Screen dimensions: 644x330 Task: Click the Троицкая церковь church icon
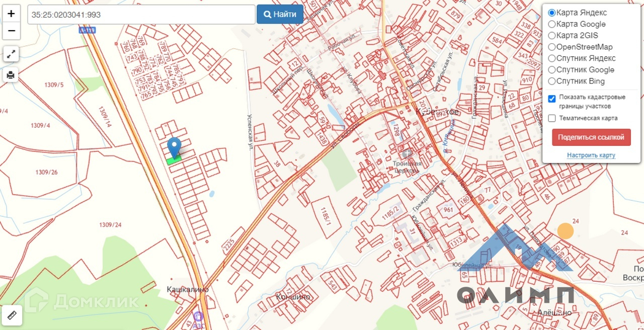click(x=407, y=153)
